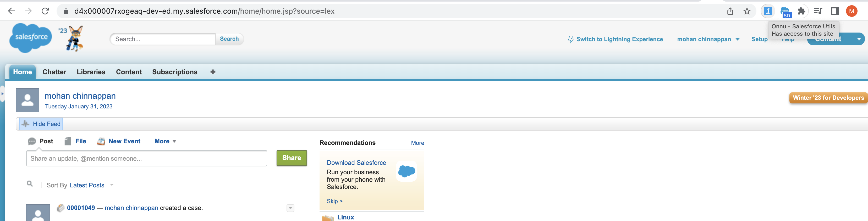The height and width of the screenshot is (221, 868).
Task: Click the feed post author avatar
Action: click(38, 213)
